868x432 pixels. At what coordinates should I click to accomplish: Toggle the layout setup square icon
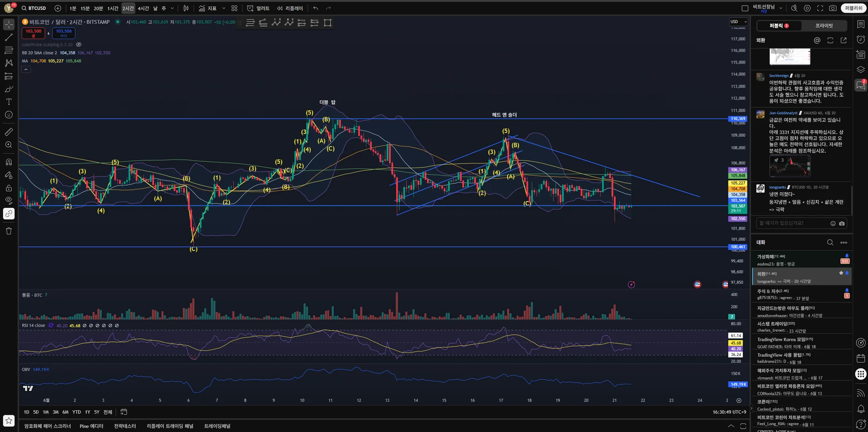point(745,8)
